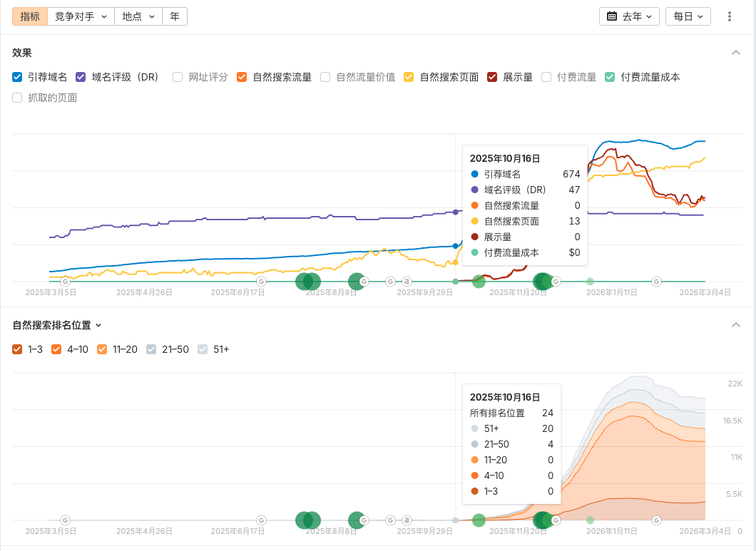
Task: Open the 每日 granularity dropdown
Action: point(688,16)
